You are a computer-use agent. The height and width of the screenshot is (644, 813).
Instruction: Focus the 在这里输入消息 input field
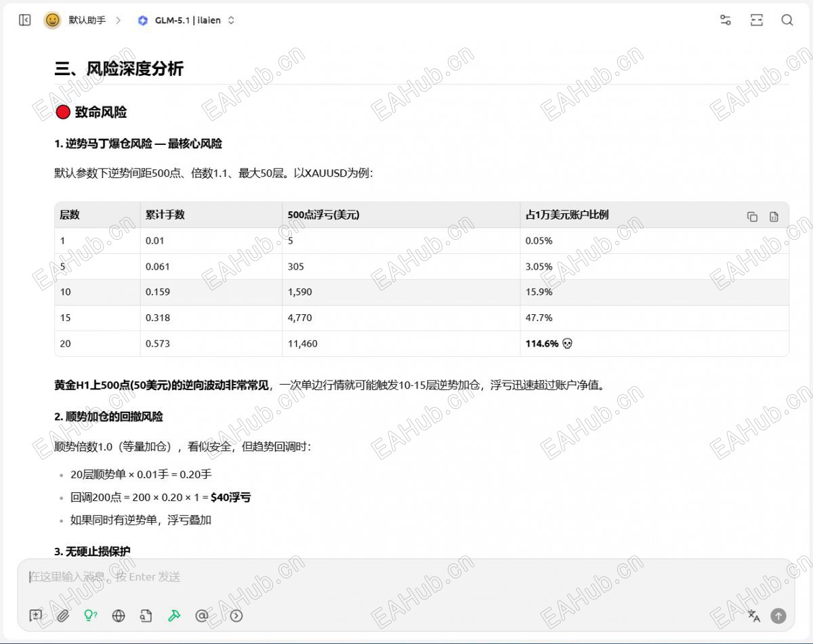(405, 577)
